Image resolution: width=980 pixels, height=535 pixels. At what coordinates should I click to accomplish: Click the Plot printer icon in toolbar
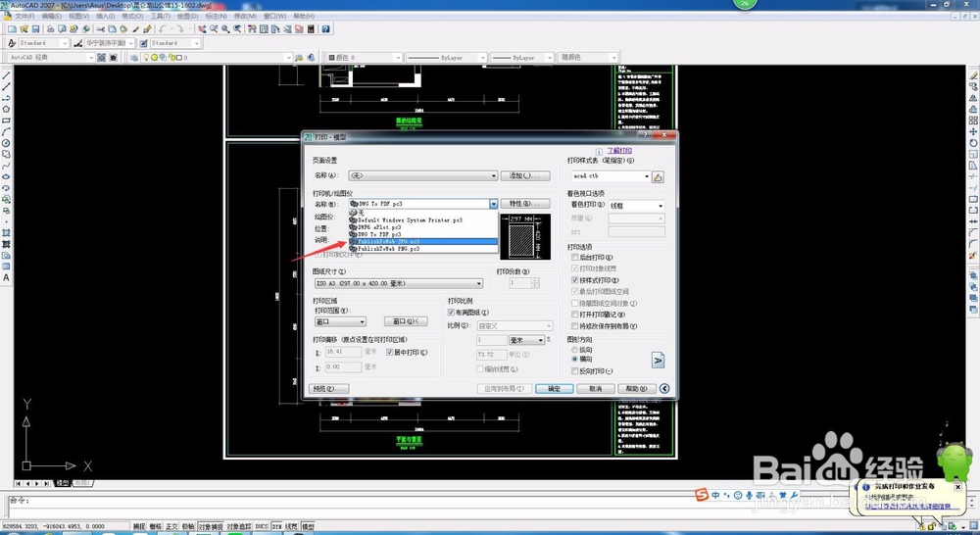click(51, 28)
